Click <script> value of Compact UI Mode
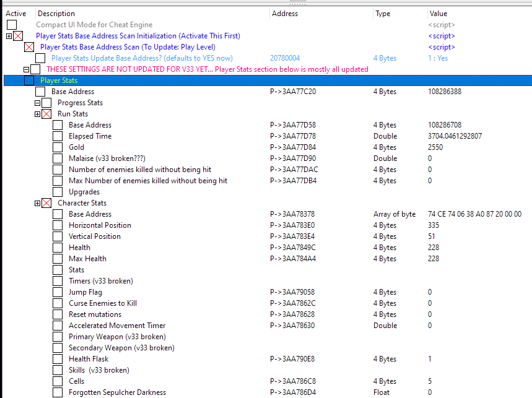 [x=442, y=25]
